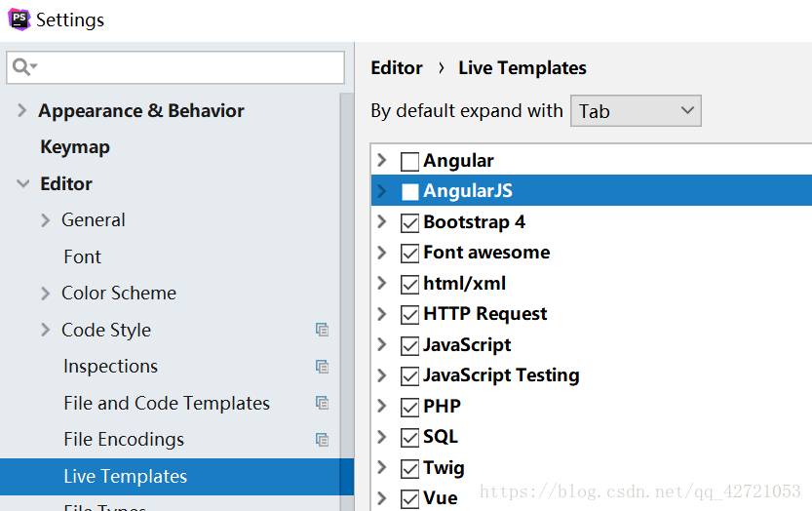The height and width of the screenshot is (511, 812).
Task: Click the PhpStorm logo in title bar
Action: (19, 20)
